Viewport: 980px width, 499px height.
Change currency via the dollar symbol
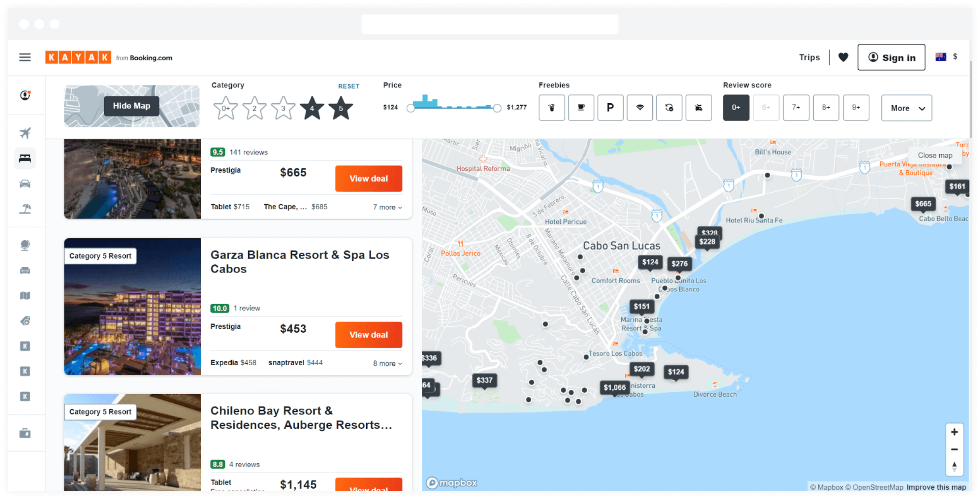point(955,57)
